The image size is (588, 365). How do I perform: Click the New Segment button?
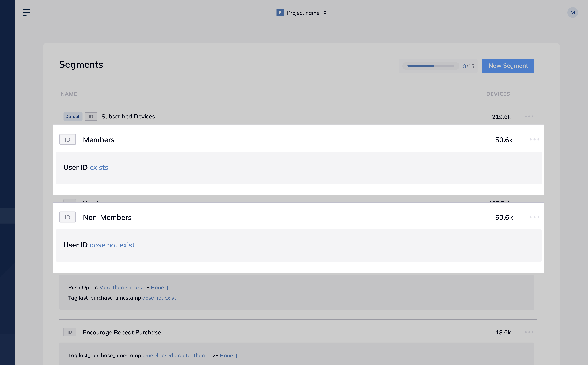[x=508, y=66]
